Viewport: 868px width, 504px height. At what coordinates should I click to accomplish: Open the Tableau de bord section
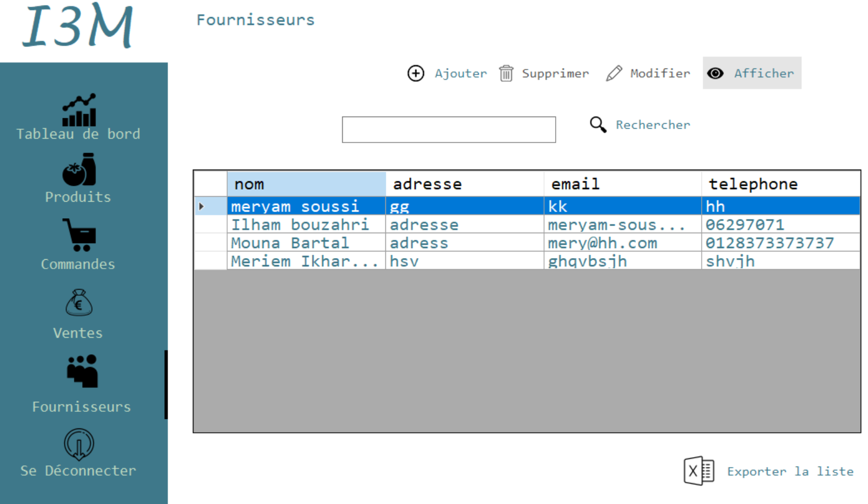point(78,133)
